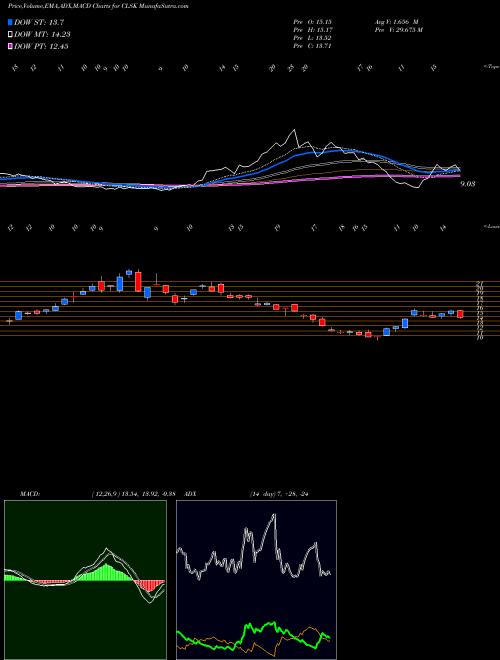Click the blue DOW ST legend swatch
This screenshot has width=500, height=660.
click(10, 22)
